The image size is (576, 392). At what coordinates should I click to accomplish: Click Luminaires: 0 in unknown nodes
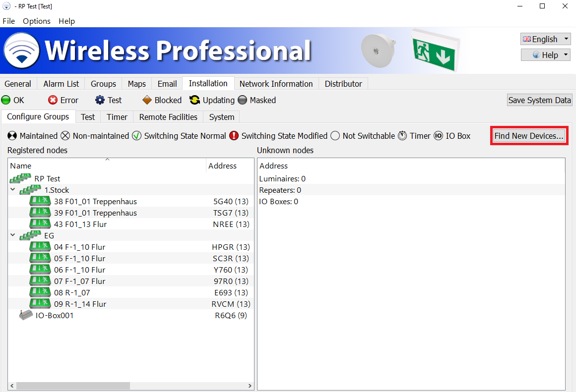pos(282,179)
